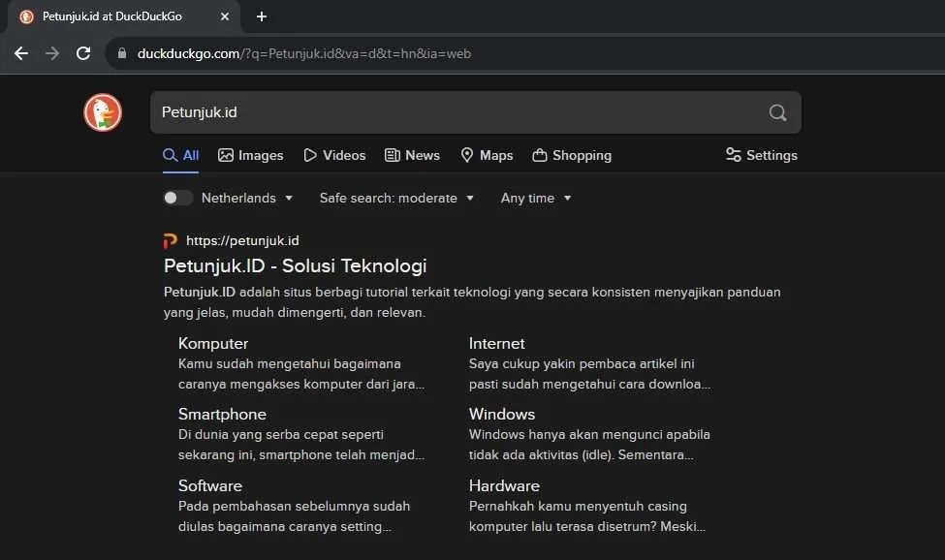The image size is (945, 560).
Task: Click the magnifier search icon in search box
Action: point(777,112)
